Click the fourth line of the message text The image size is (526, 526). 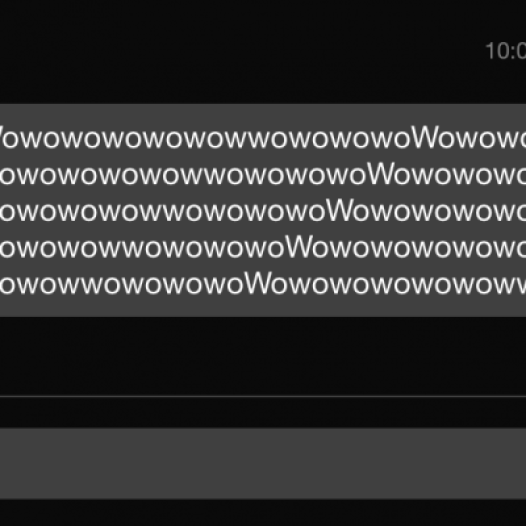click(x=263, y=248)
